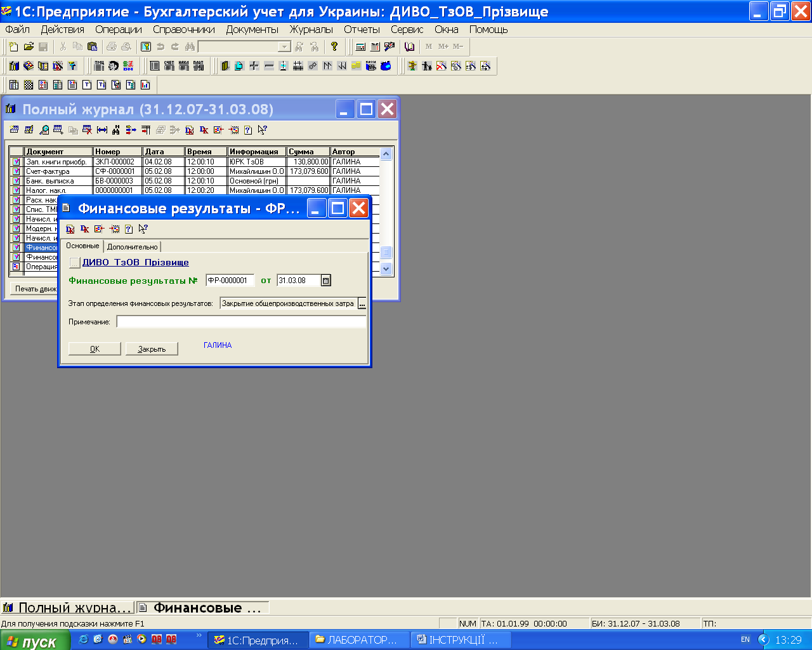
Task: Click the ellipsis button for Этап определения field
Action: pyautogui.click(x=362, y=303)
